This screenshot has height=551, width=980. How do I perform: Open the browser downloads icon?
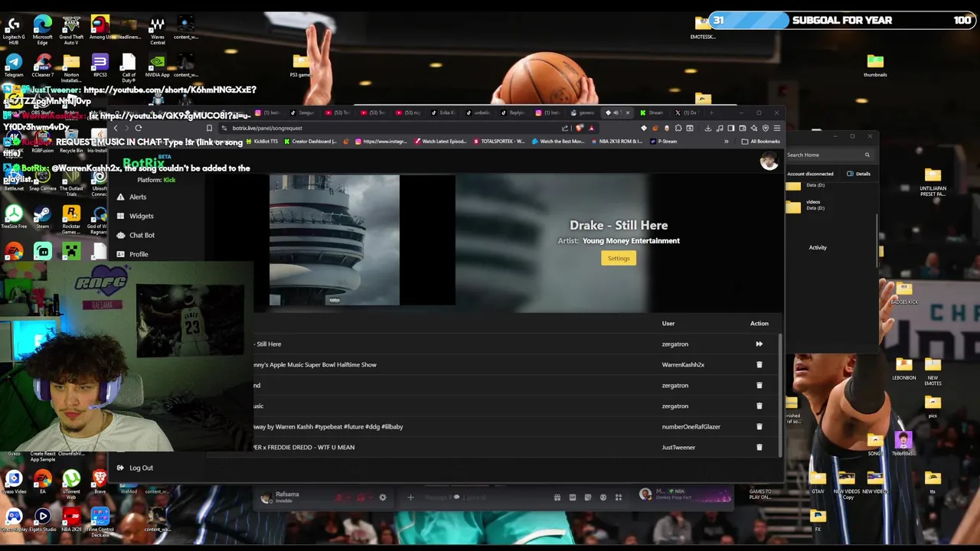pyautogui.click(x=707, y=128)
